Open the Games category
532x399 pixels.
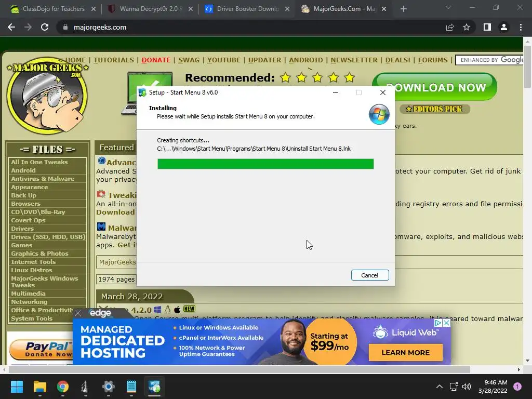click(21, 245)
